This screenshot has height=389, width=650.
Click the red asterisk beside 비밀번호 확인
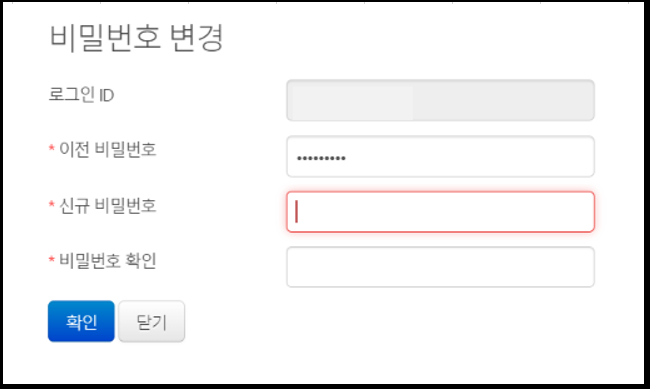coord(52,259)
